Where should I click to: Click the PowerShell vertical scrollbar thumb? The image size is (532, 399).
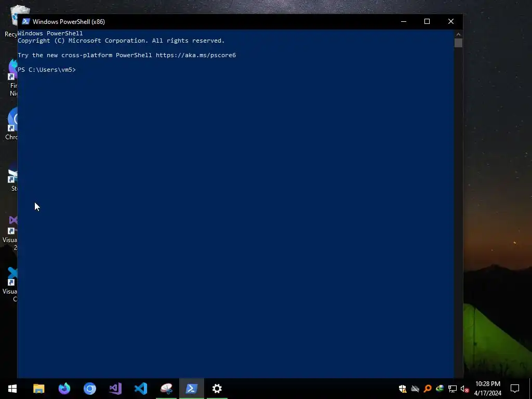coord(458,43)
